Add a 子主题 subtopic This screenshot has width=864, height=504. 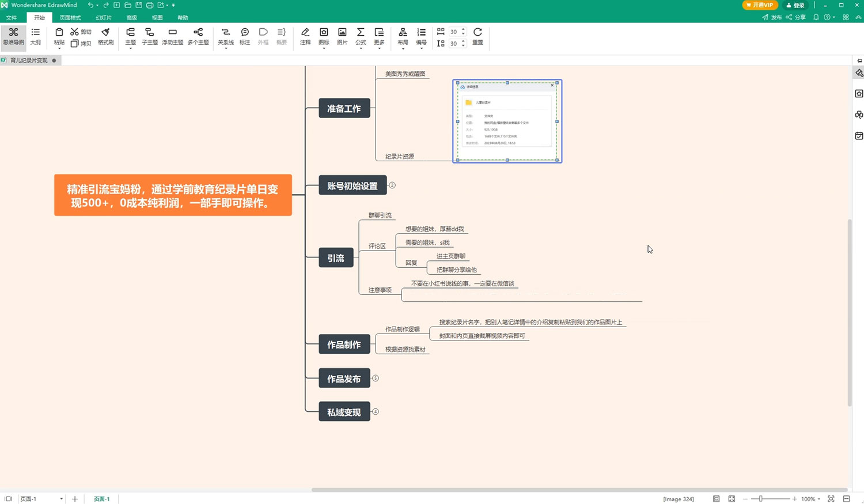tap(150, 36)
